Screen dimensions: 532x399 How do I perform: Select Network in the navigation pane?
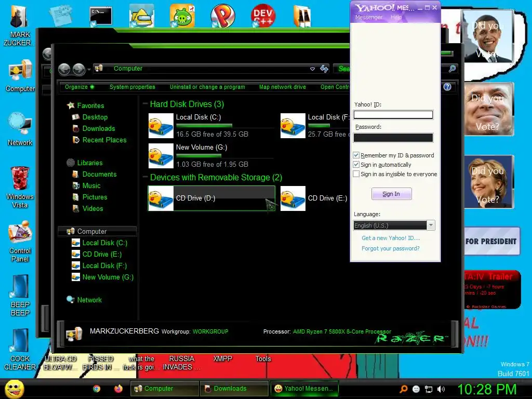click(x=89, y=300)
